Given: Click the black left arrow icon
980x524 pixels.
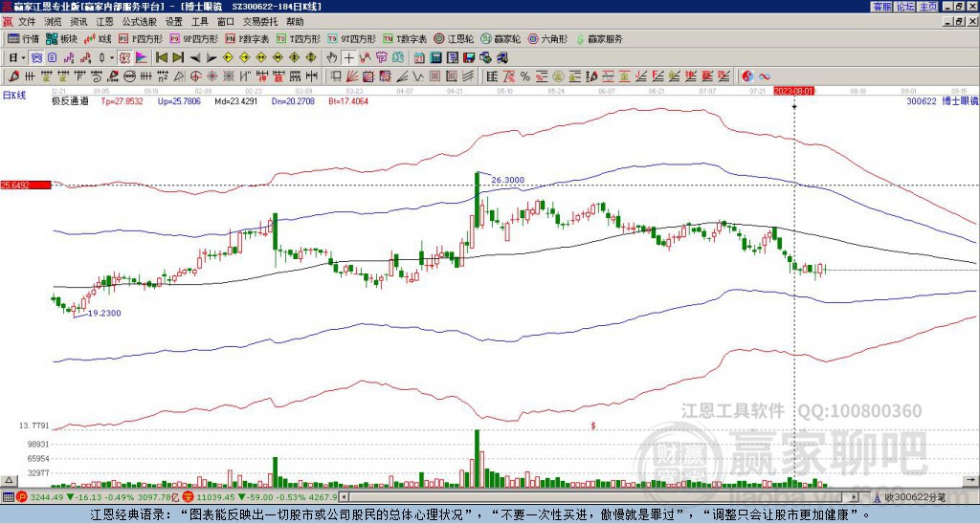Looking at the screenshot, I should coord(195,58).
